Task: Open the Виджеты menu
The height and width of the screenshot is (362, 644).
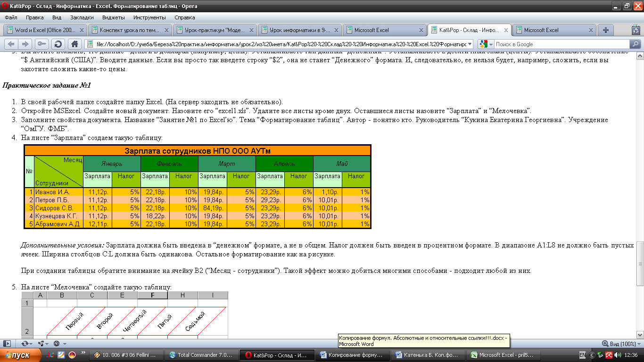Action: pyautogui.click(x=114, y=17)
